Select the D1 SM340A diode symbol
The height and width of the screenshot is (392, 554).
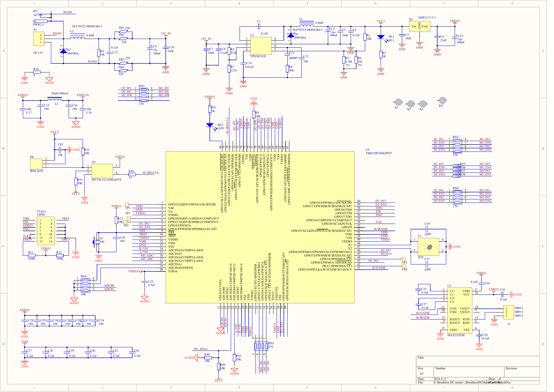pos(291,35)
